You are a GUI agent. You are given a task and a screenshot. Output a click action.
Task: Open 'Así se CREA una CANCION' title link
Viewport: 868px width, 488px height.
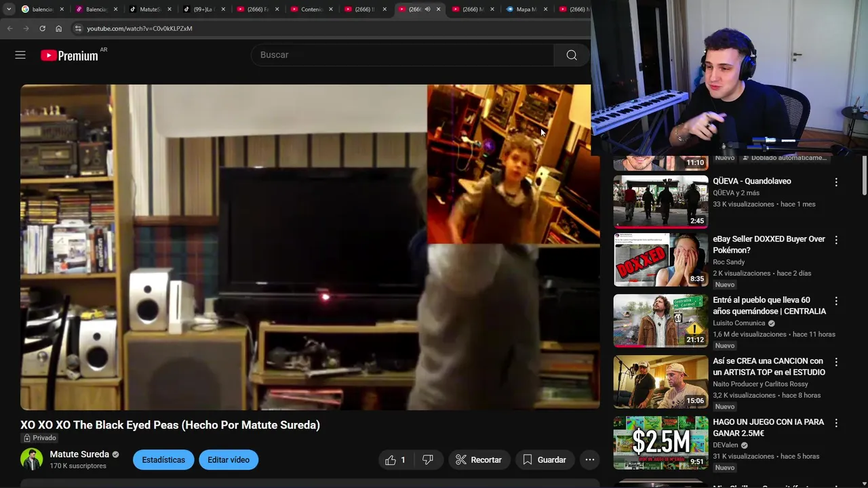(769, 367)
